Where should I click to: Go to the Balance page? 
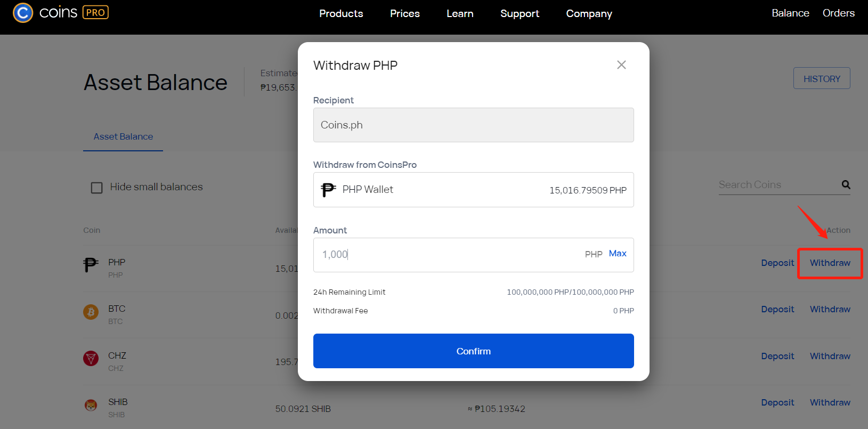click(790, 13)
